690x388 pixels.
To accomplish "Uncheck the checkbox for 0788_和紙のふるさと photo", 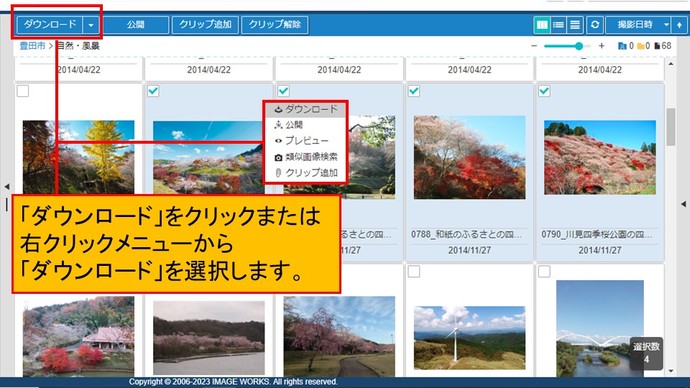I will [414, 91].
